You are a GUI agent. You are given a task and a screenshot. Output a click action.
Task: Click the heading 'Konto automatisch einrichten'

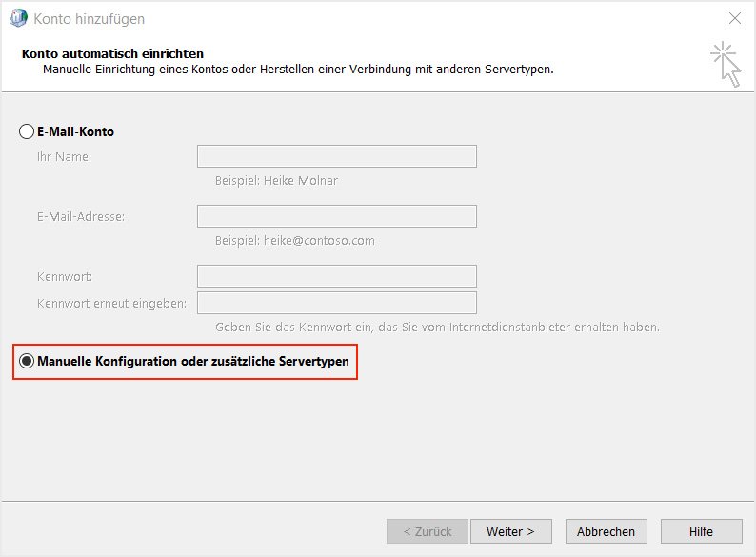click(x=112, y=53)
